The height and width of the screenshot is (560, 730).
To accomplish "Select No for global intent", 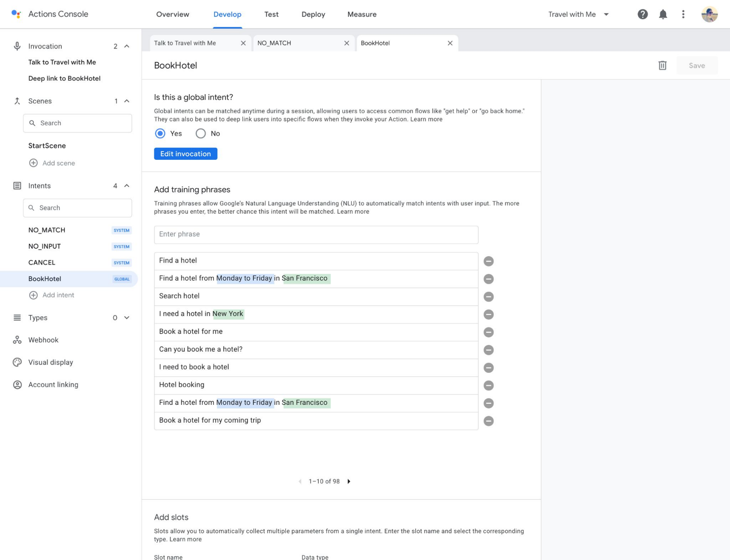I will tap(201, 133).
